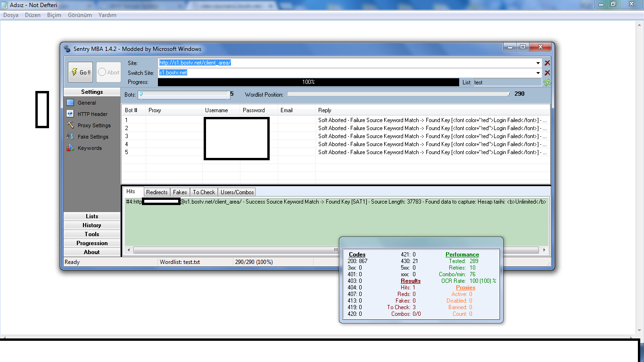Click the Keywords icon in sidebar

coord(70,148)
